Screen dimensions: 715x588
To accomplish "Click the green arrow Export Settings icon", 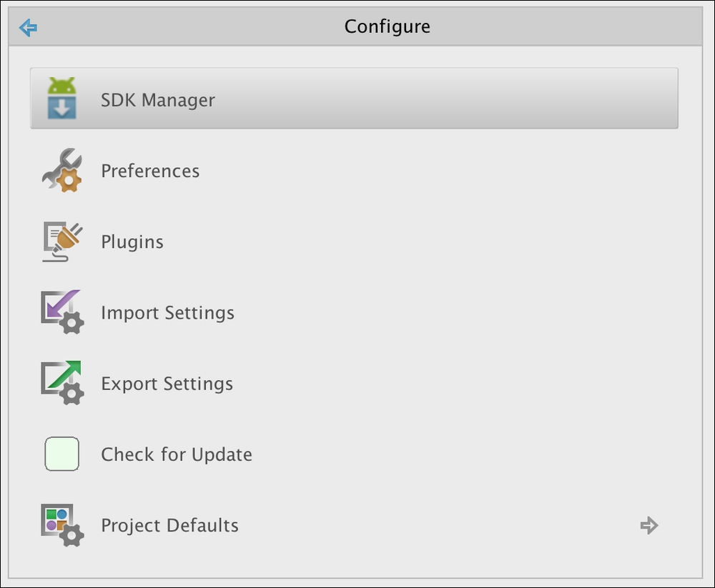I will tap(62, 383).
